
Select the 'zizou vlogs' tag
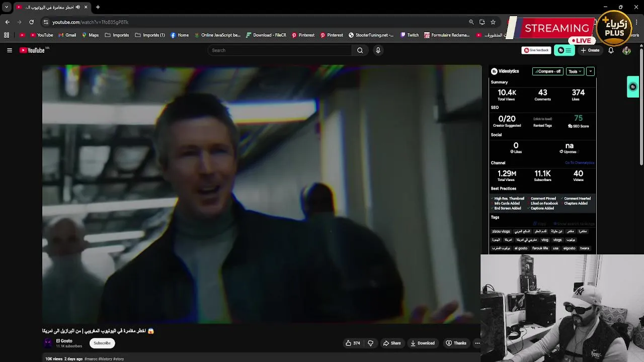pyautogui.click(x=501, y=231)
